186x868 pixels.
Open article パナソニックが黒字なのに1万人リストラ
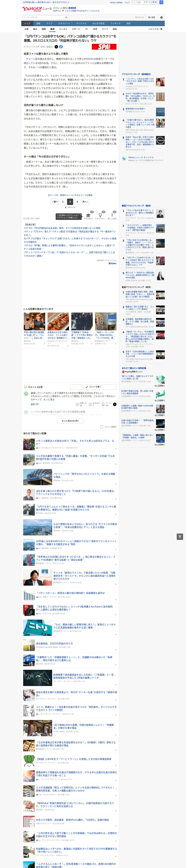84,475
